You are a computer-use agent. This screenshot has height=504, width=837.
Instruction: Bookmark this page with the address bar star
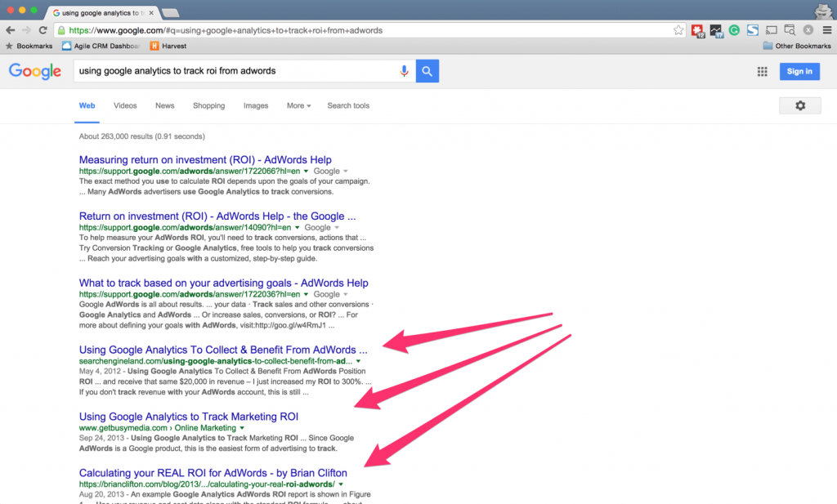[678, 30]
